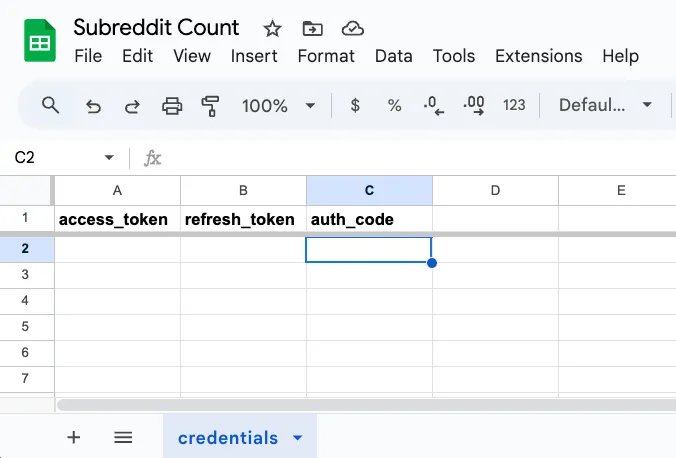Click the Google Sheets home icon
676x458 pixels.
click(40, 42)
